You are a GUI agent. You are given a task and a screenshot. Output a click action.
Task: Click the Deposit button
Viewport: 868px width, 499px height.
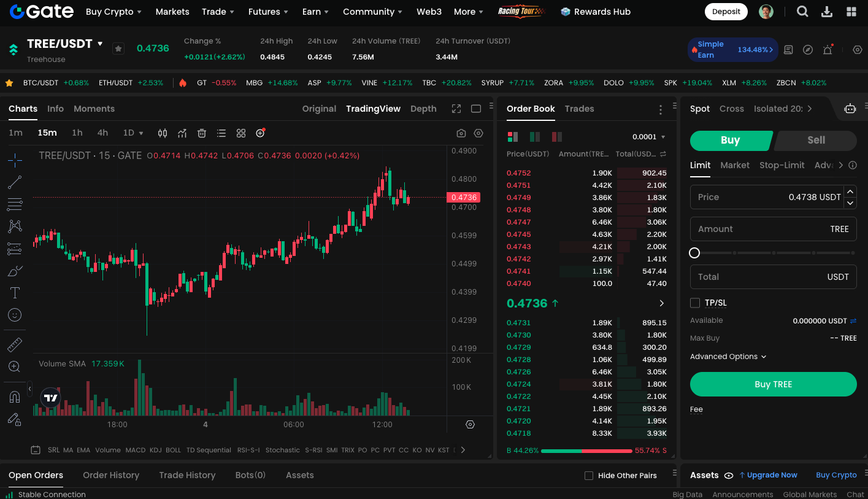pyautogui.click(x=726, y=12)
